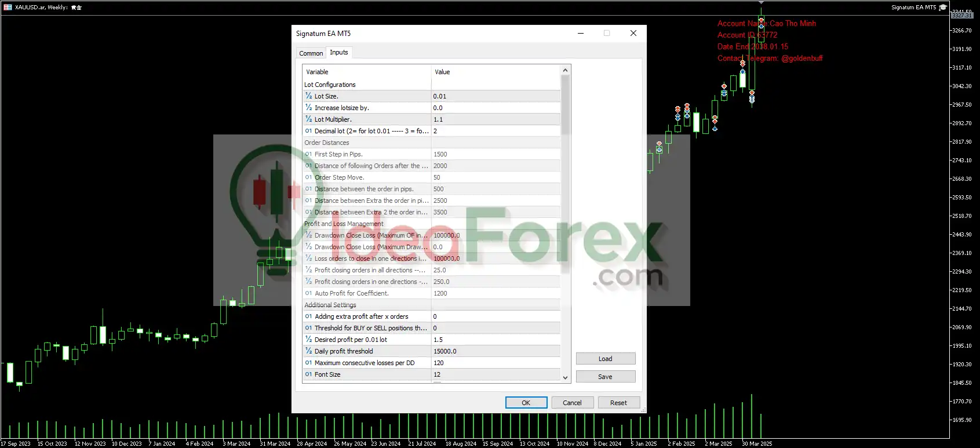
Task: Click the Profit closing one directions type icon
Action: click(x=308, y=282)
